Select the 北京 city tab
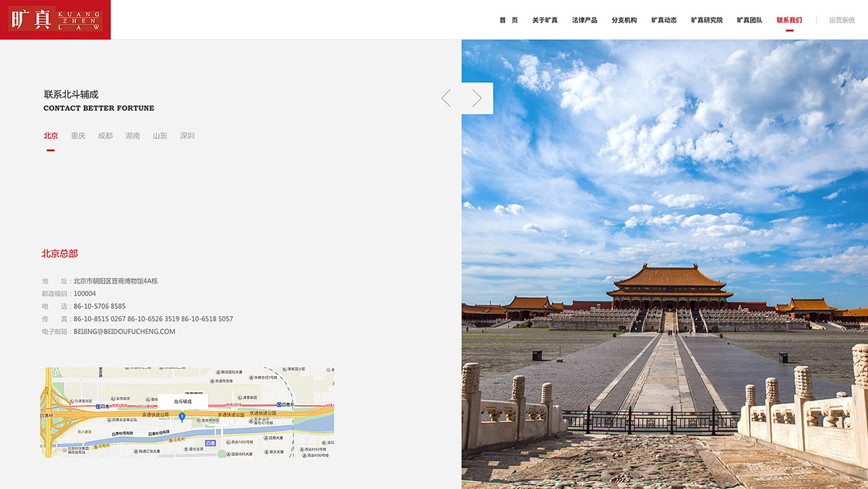Viewport: 868px width, 489px height. coord(51,136)
